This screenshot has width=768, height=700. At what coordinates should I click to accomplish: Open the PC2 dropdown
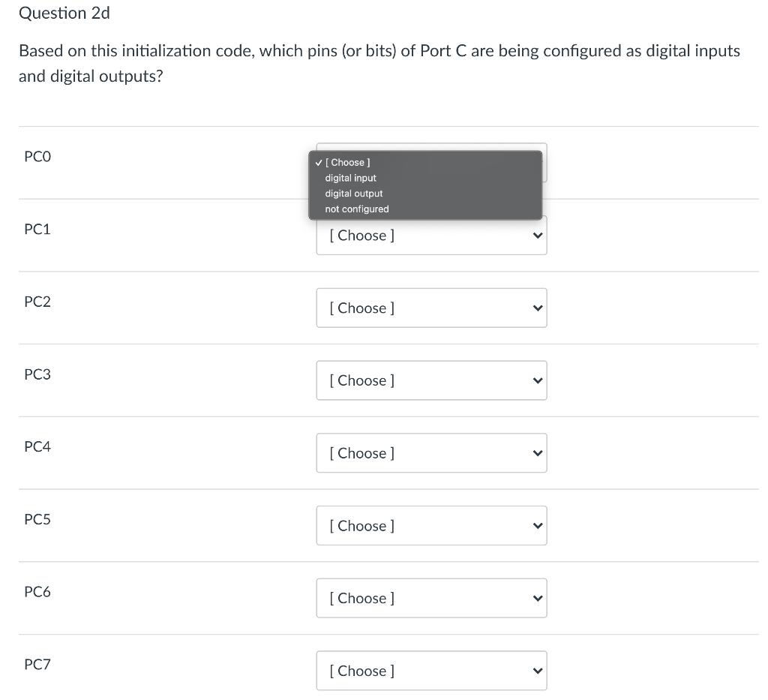(431, 308)
